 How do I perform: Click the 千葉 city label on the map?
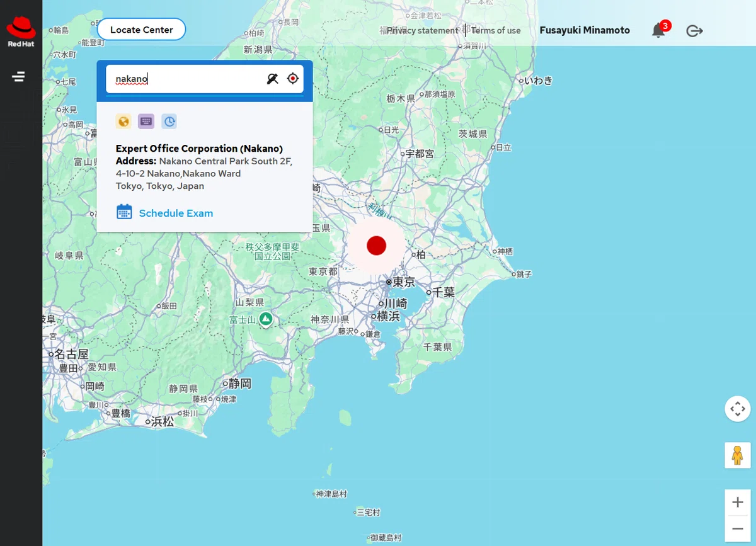point(444,292)
